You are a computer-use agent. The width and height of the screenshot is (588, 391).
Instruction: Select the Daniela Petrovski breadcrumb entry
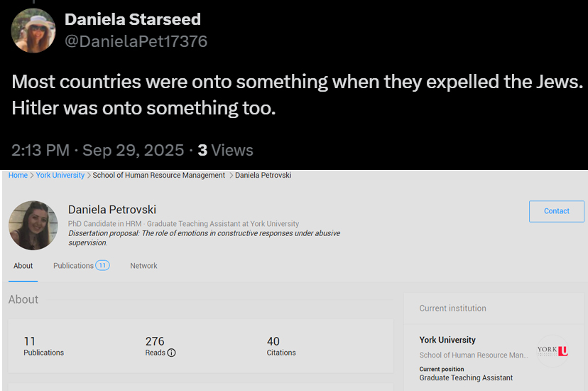263,175
